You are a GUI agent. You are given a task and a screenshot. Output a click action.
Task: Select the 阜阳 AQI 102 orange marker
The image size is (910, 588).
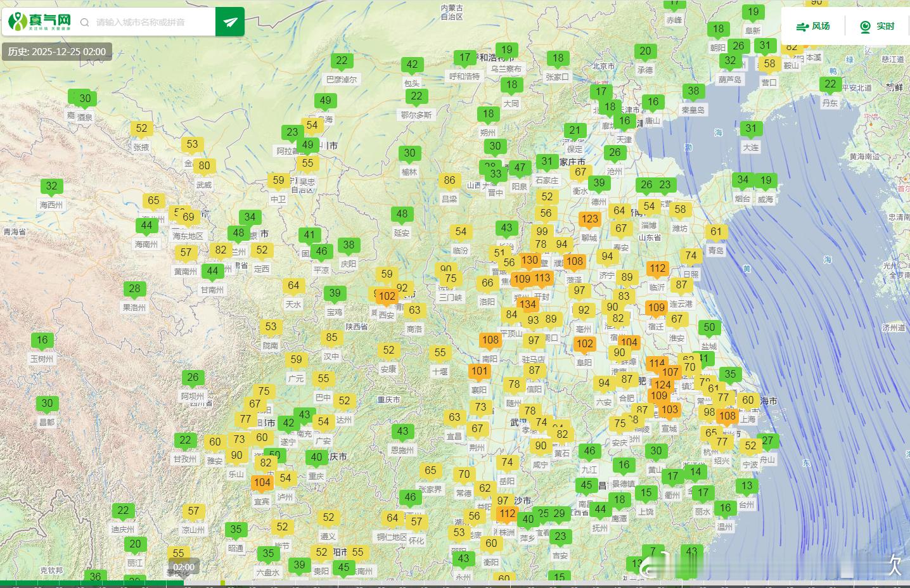(x=584, y=345)
